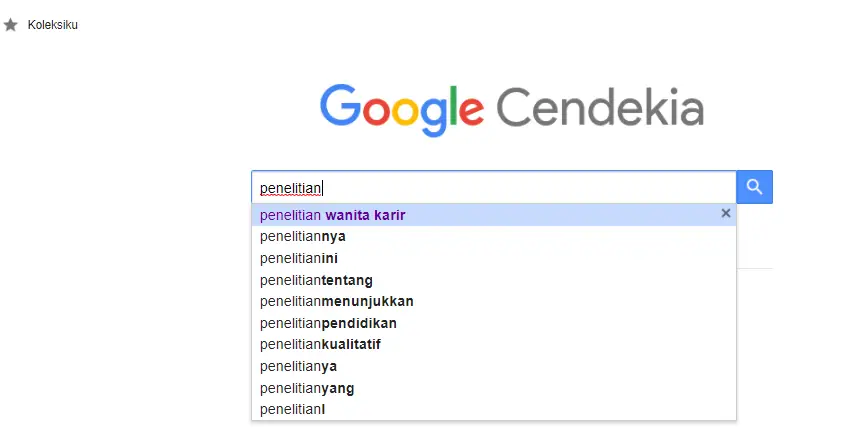Choose the 'penelitianmenunjukkan' suggestion
Screen dimensions: 842x439
(x=336, y=301)
